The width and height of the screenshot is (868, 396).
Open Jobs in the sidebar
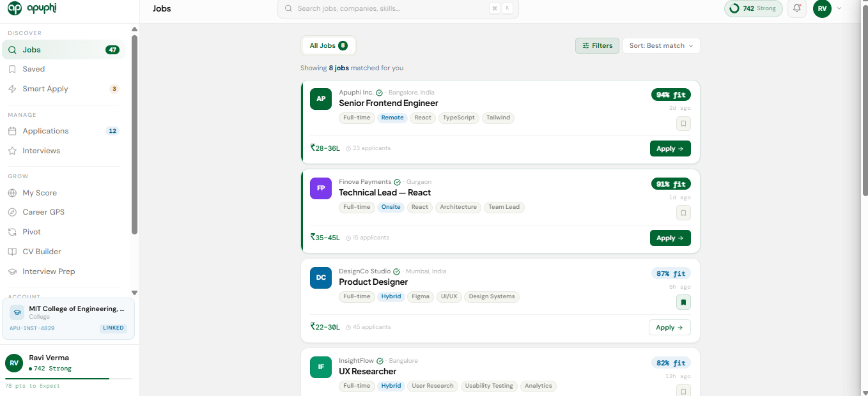(63, 50)
